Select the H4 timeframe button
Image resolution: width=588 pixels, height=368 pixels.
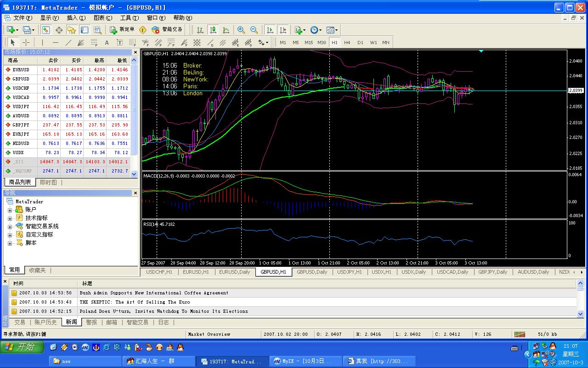pyautogui.click(x=347, y=42)
